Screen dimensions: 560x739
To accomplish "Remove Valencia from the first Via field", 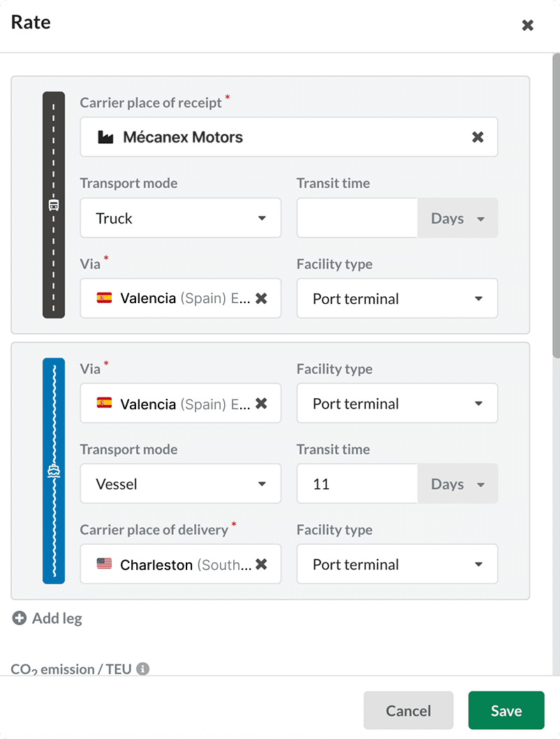I will (x=261, y=298).
